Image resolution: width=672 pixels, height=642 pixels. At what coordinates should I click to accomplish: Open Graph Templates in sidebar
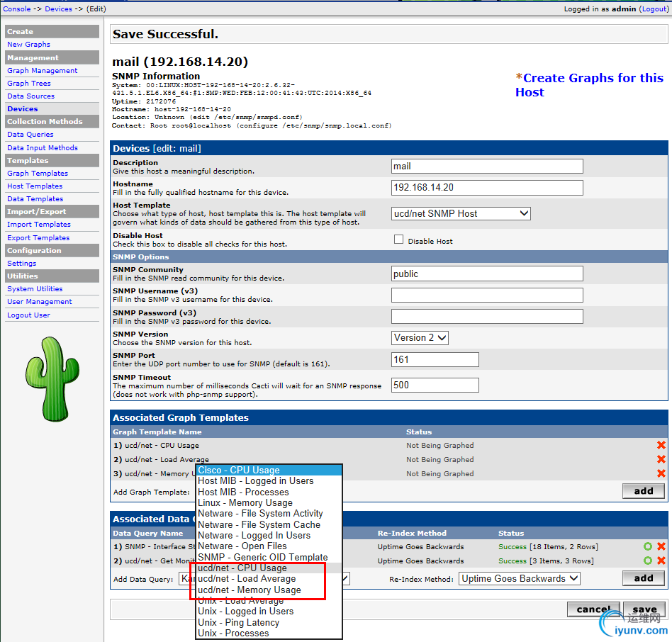tap(38, 173)
